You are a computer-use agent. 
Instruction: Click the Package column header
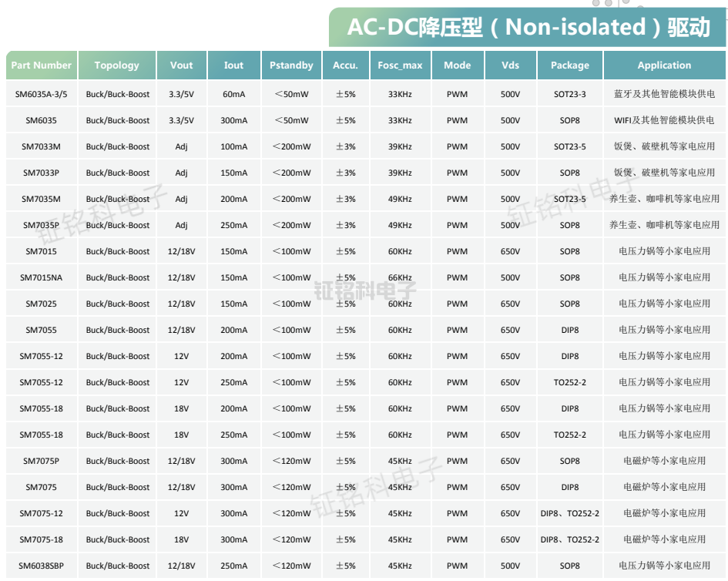pyautogui.click(x=569, y=65)
